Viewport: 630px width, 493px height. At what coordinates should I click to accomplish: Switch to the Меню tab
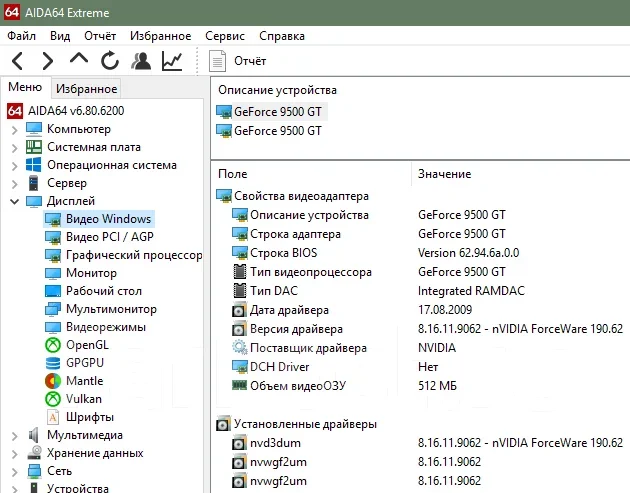point(25,87)
